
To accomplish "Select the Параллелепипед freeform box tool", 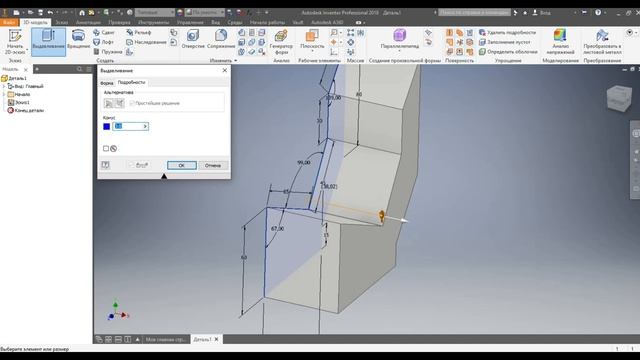I will pyautogui.click(x=400, y=39).
